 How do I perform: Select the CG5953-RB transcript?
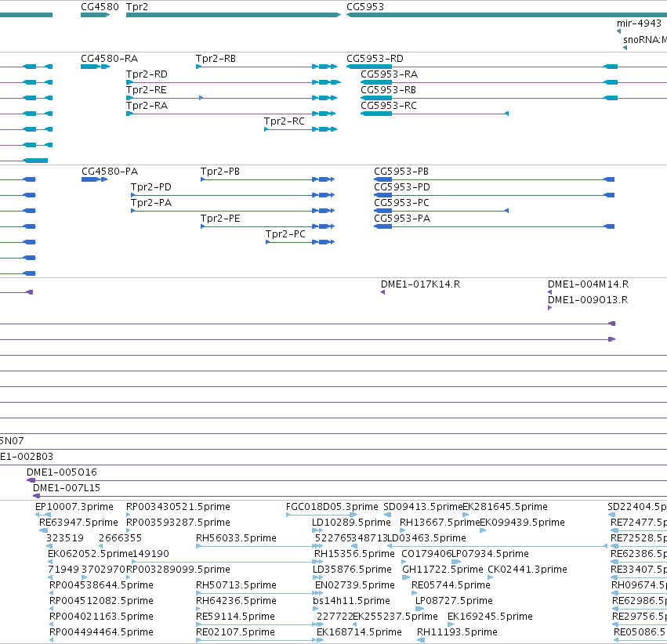(513, 98)
